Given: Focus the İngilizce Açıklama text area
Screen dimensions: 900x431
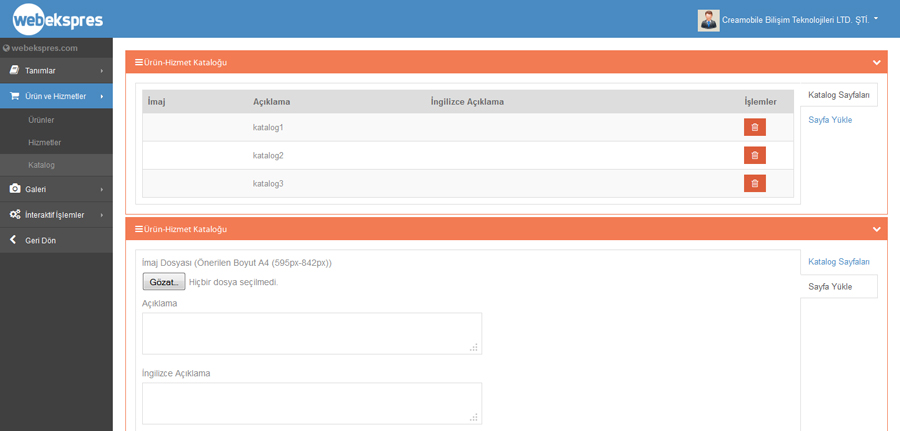Looking at the screenshot, I should point(311,403).
